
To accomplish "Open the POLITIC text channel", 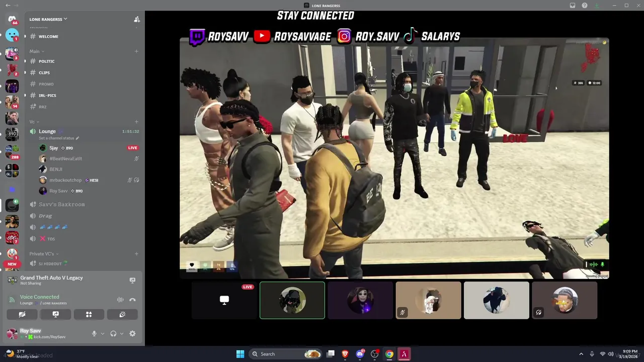I will [85, 61].
